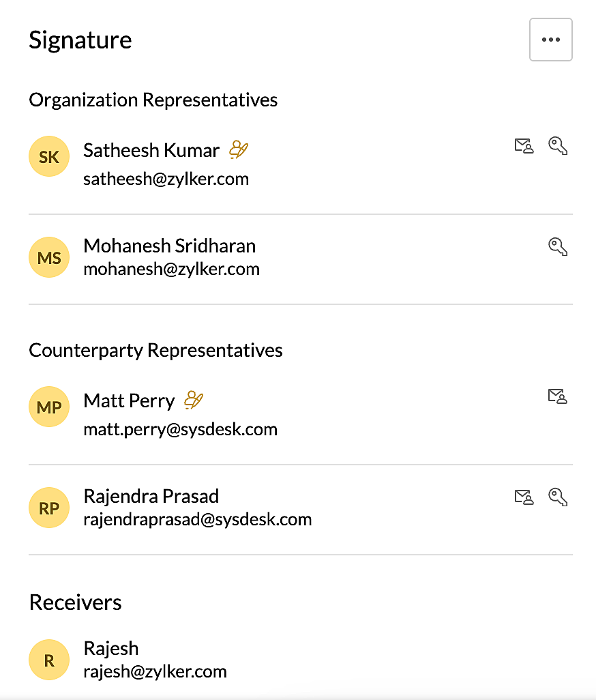Open the three-dot more options menu
596x700 pixels.
click(550, 40)
